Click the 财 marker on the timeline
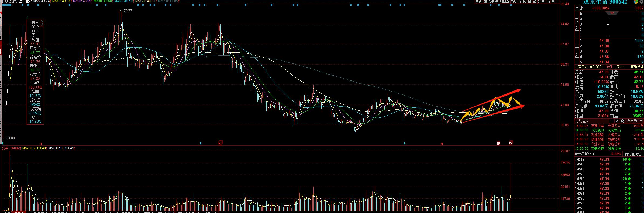Screen dimensions: 644x213 (499, 143)
